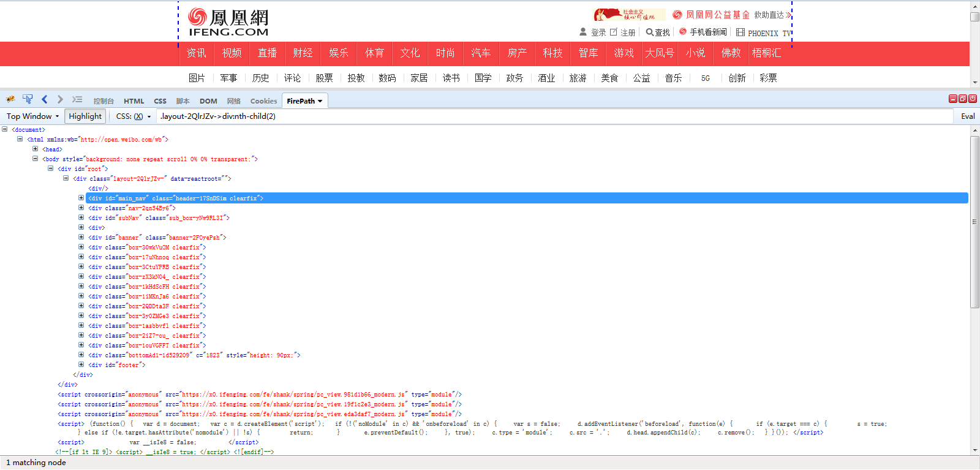Collapse the div id root node

50,169
